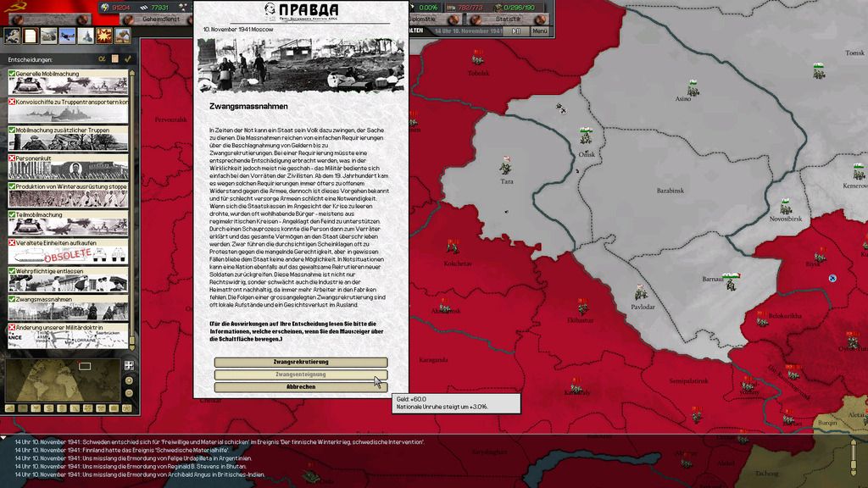Open the unlabeled tab below the Soviet flag

tap(48, 19)
